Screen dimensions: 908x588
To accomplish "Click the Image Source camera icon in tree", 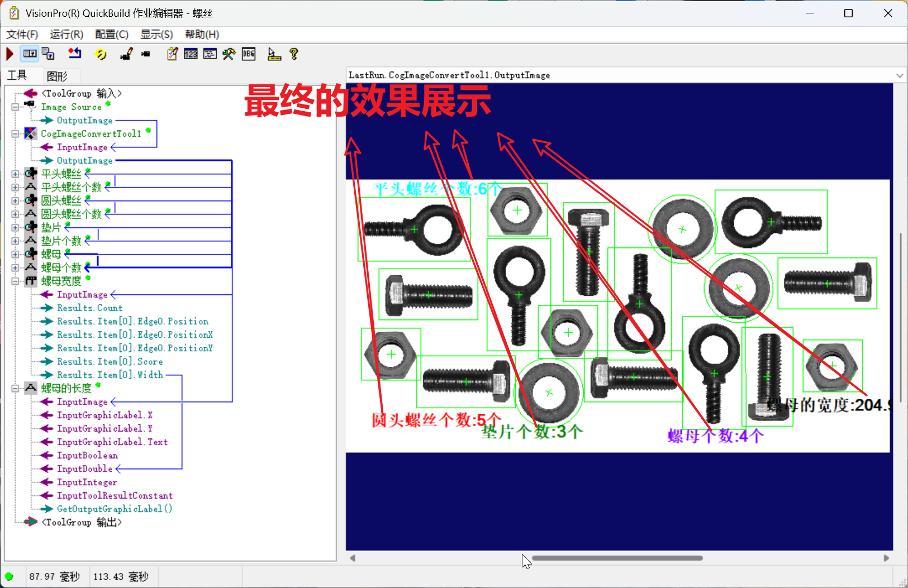I will pyautogui.click(x=31, y=106).
